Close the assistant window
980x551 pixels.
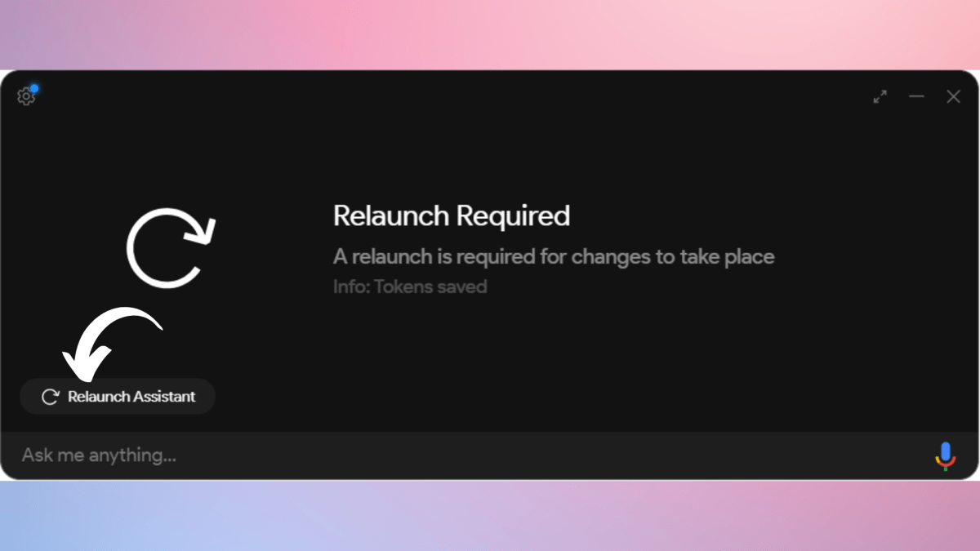(x=953, y=96)
